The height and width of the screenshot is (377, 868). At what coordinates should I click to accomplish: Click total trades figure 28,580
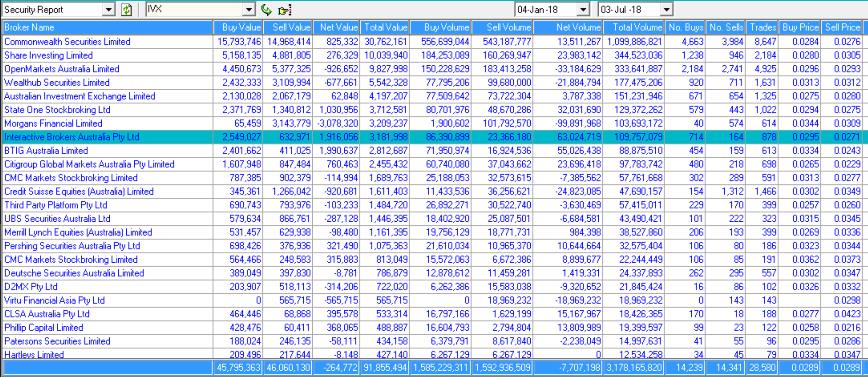[763, 368]
